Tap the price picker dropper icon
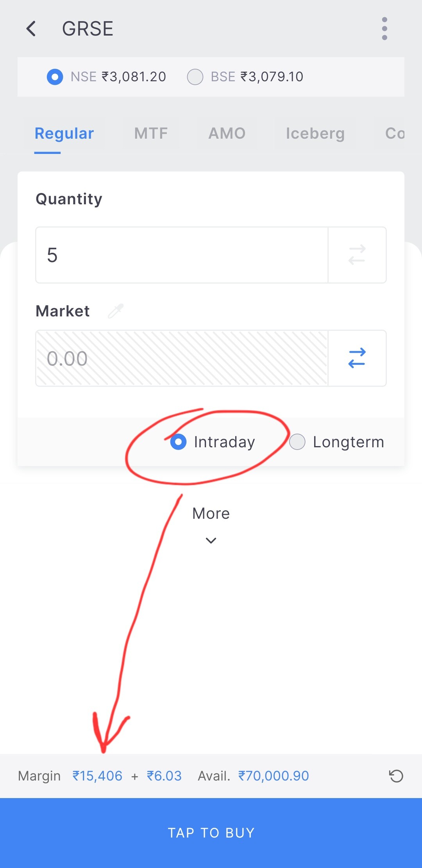Image resolution: width=422 pixels, height=868 pixels. pos(116,311)
